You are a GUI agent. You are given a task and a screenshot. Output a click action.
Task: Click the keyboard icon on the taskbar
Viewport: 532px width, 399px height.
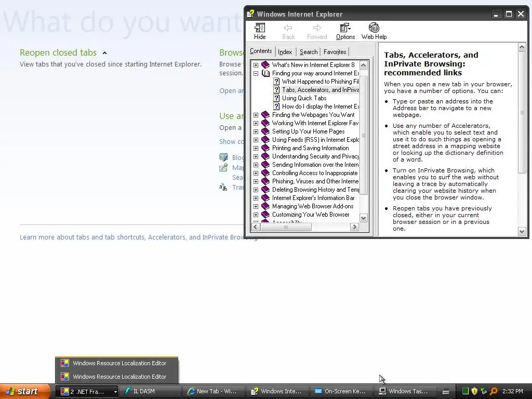(x=446, y=392)
